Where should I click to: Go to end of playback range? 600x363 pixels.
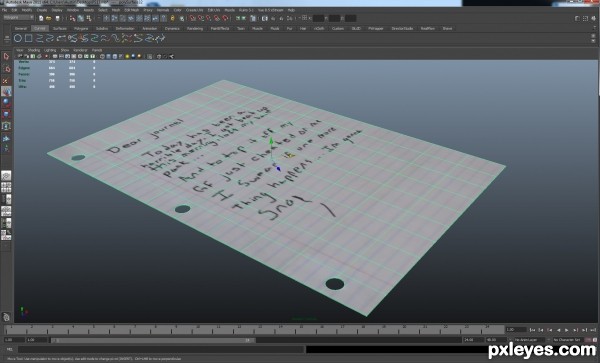tap(593, 330)
